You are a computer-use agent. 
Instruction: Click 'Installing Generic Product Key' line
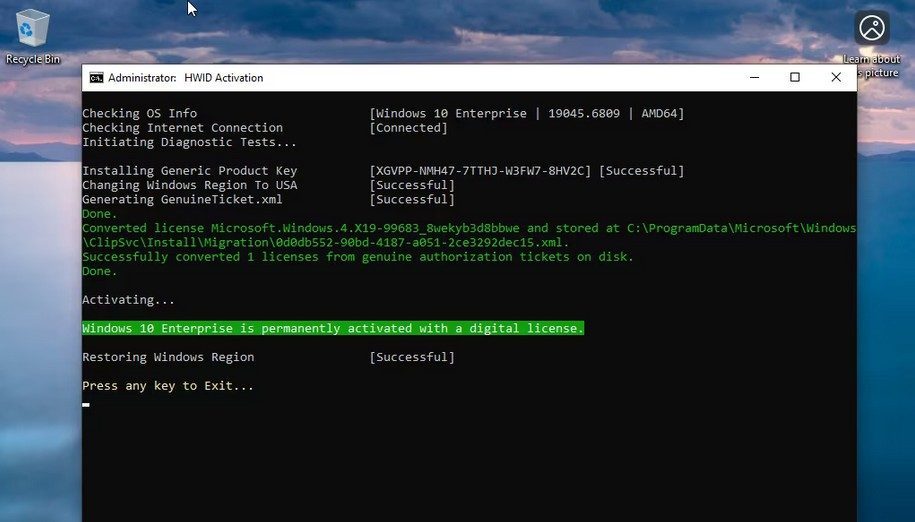pos(190,171)
